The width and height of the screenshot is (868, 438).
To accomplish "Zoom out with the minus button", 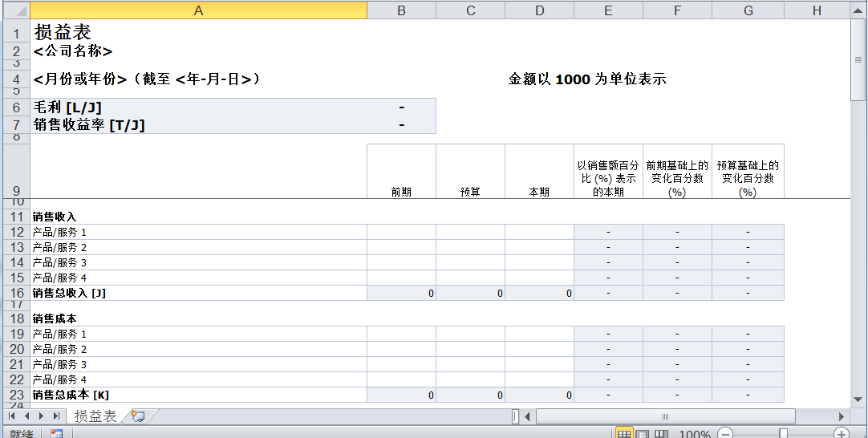I will click(x=726, y=433).
